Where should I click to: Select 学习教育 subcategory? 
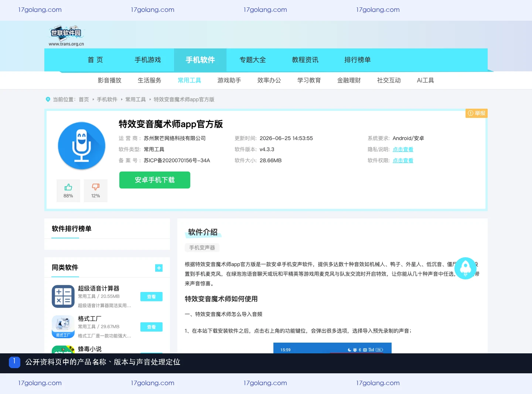(x=309, y=80)
